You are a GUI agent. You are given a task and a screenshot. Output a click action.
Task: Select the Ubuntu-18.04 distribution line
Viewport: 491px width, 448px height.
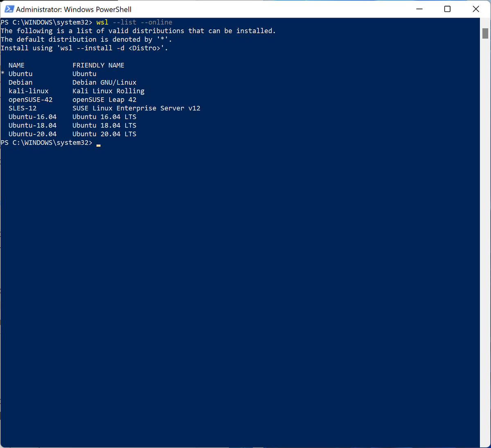[32, 125]
